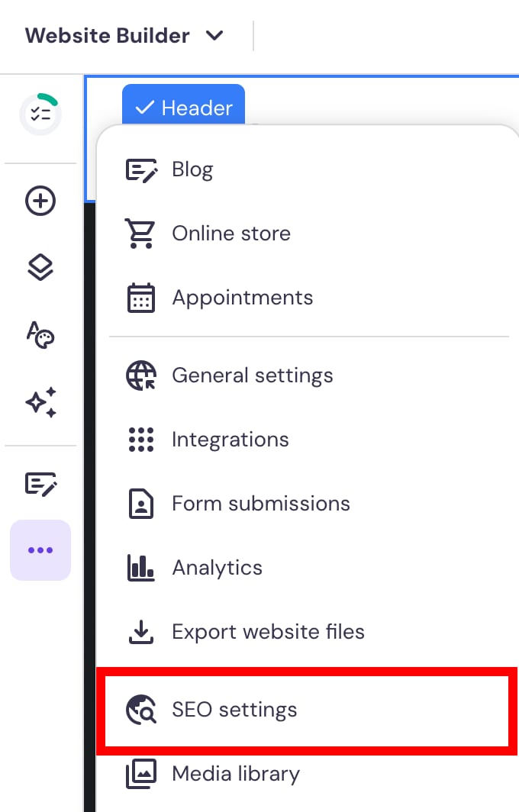Expand the Website Builder dropdown chevron
This screenshot has width=519, height=812.
pyautogui.click(x=215, y=36)
